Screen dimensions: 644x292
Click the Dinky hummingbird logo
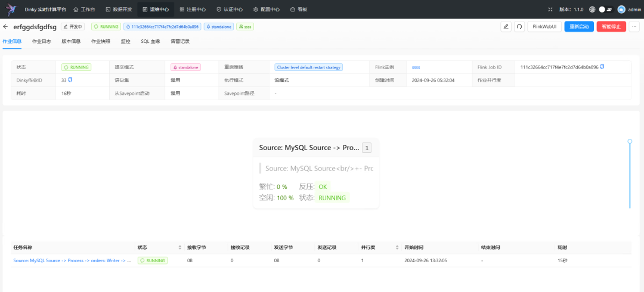click(x=10, y=9)
